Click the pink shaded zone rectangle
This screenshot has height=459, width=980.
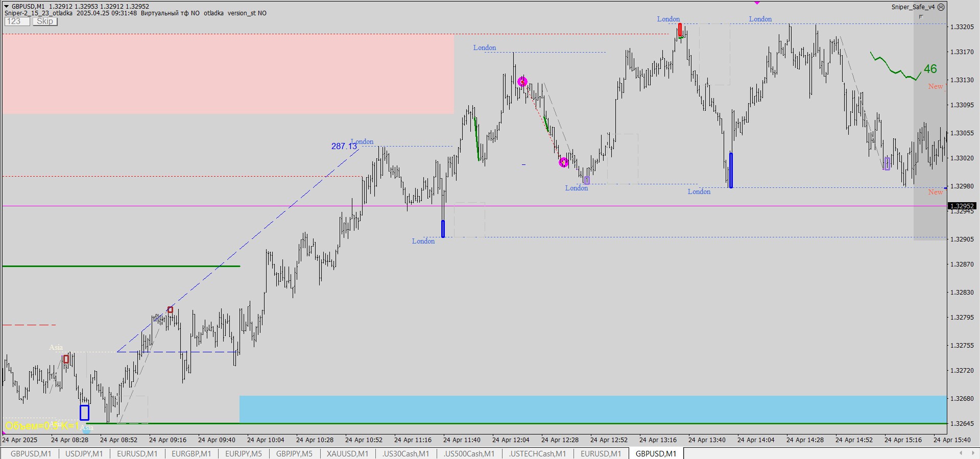click(x=228, y=74)
